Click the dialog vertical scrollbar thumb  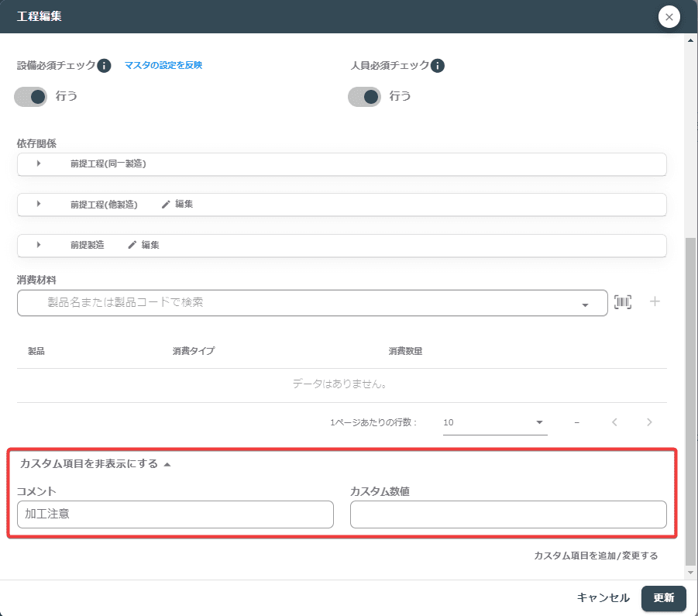690,401
